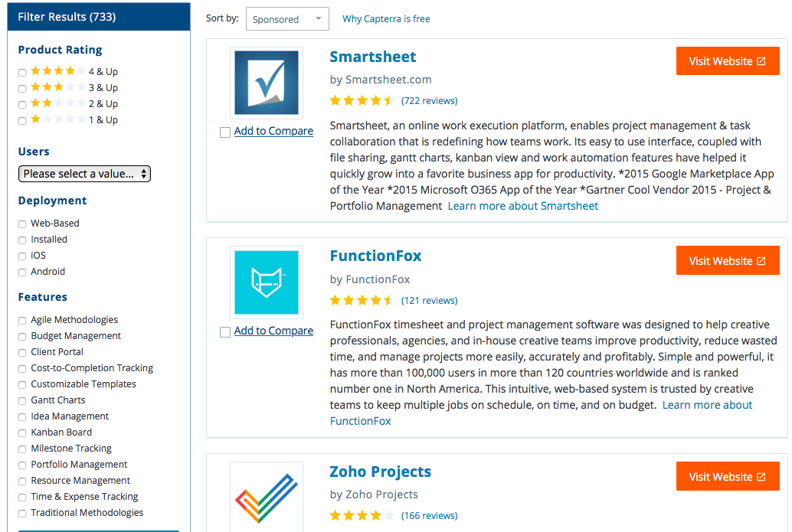Tick Add to Compare for Smartsheet

(x=225, y=132)
